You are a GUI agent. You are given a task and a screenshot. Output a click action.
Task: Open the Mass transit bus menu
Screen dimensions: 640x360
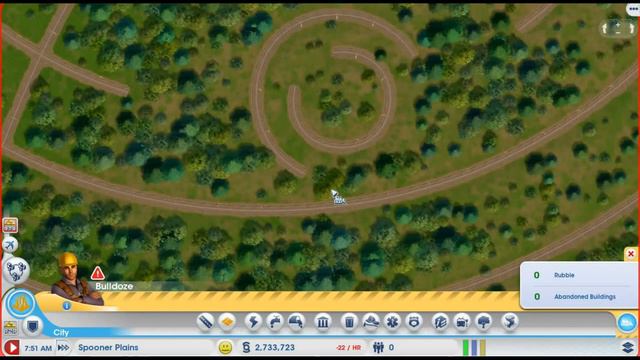click(462, 322)
